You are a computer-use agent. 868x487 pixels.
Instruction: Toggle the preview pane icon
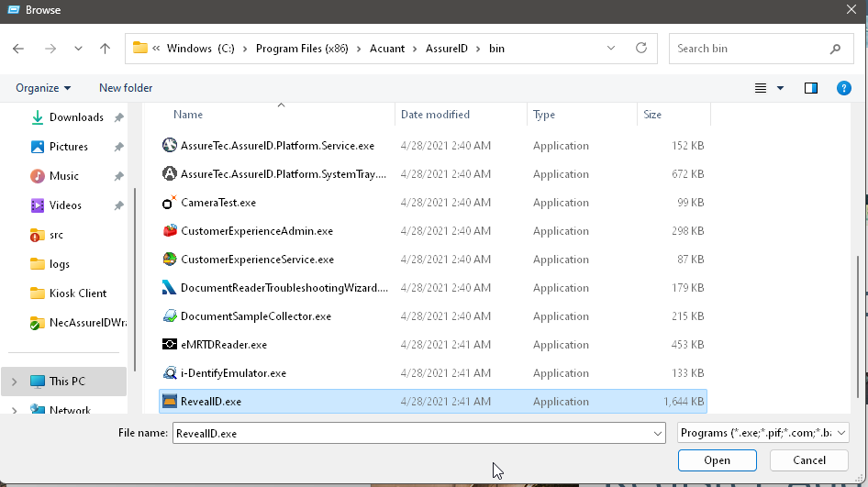point(811,88)
